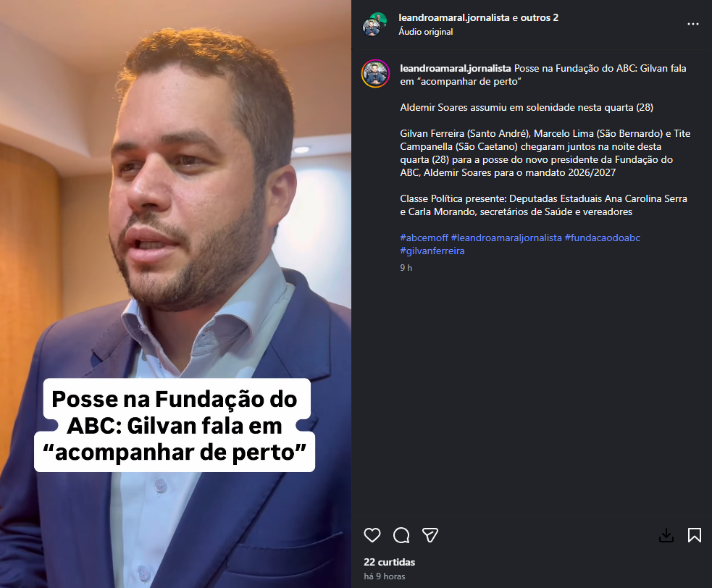This screenshot has width=712, height=588.
Task: Open comments with the speech bubble icon
Action: pyautogui.click(x=401, y=535)
